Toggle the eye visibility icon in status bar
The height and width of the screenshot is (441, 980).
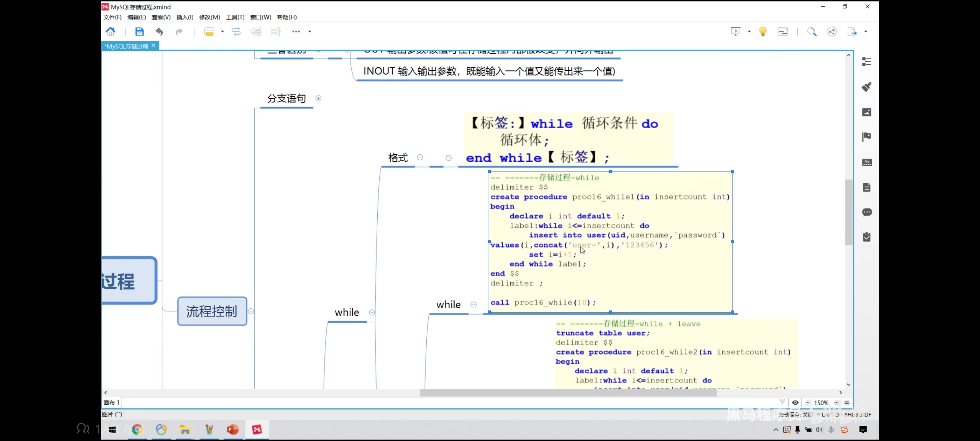coord(795,402)
